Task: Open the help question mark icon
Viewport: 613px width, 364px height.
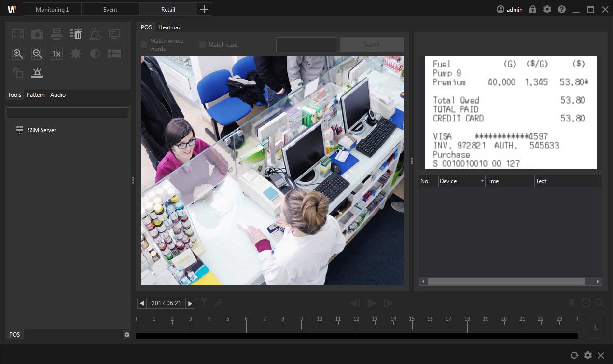Action: point(561,9)
